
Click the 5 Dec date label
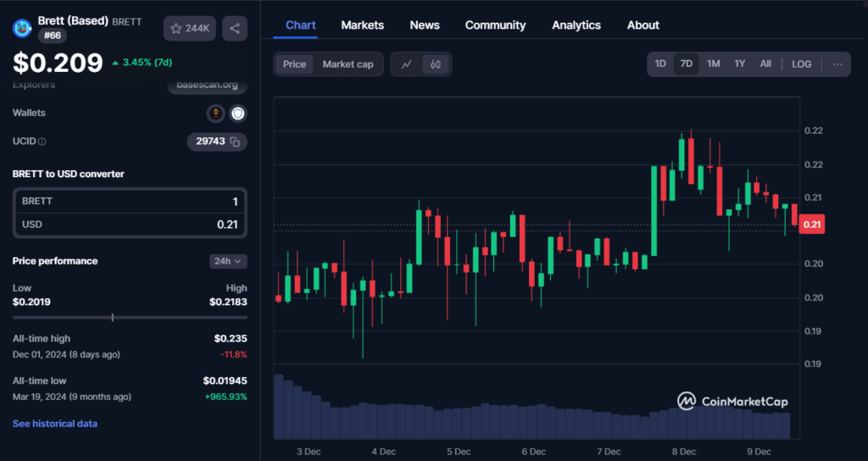click(x=459, y=452)
